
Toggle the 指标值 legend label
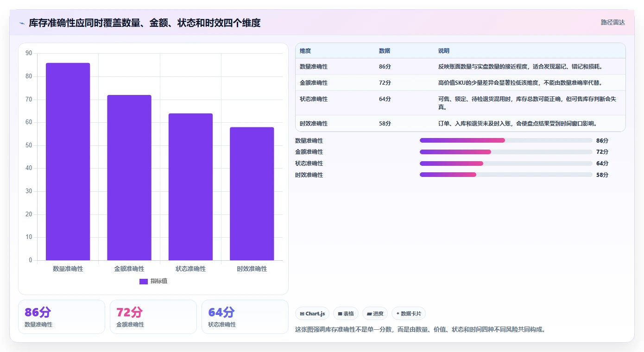pyautogui.click(x=159, y=282)
